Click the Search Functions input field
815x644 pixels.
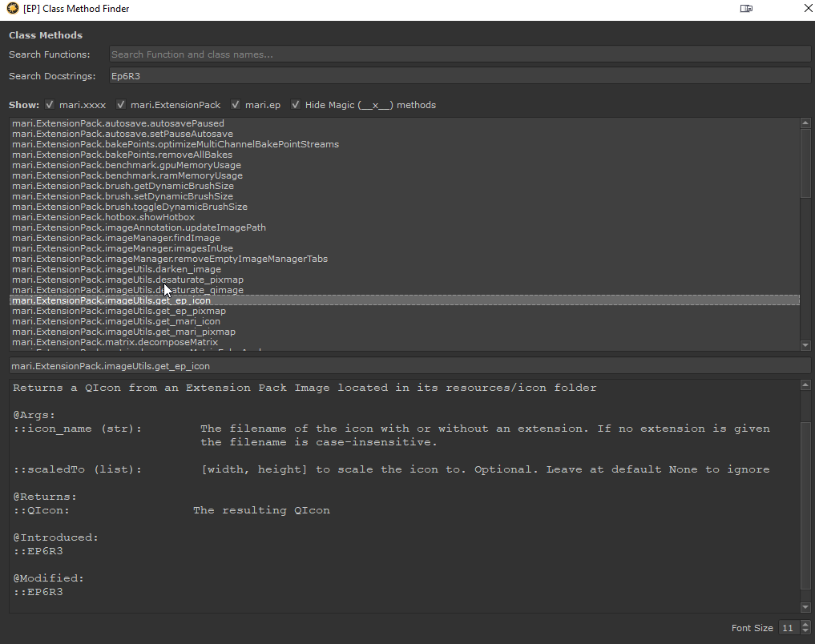click(x=459, y=54)
